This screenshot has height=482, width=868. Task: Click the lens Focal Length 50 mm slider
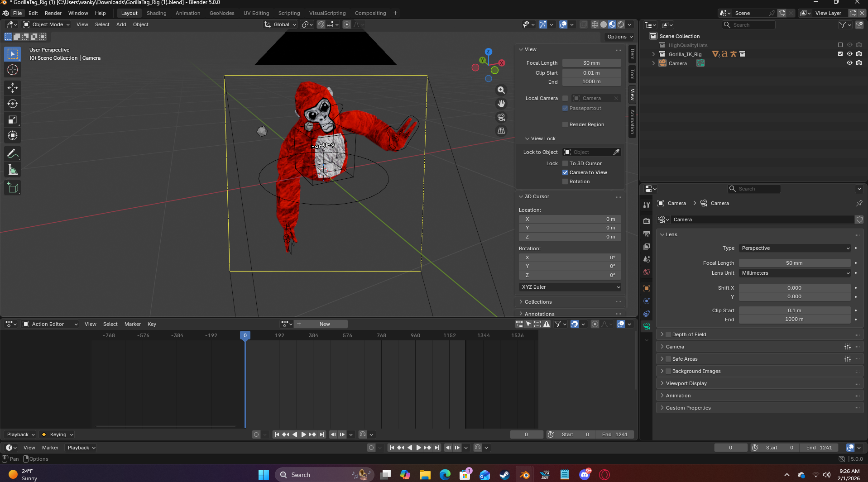(x=794, y=263)
